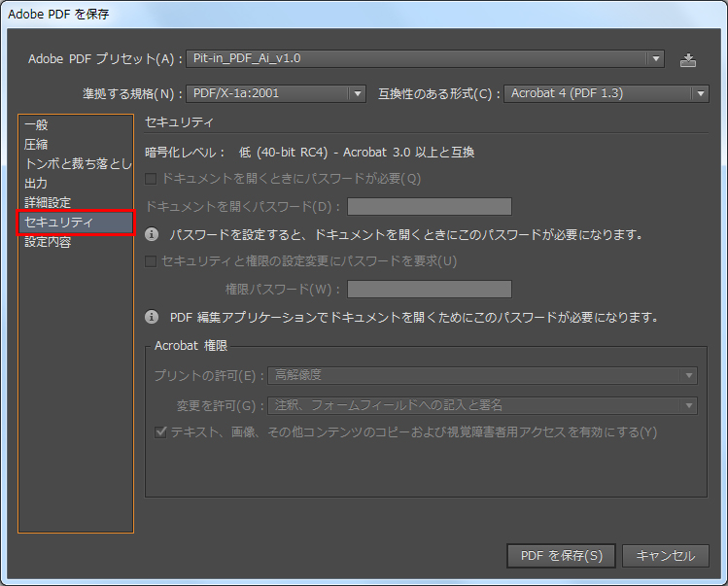
Task: Select 出力 in the category list
Action: pos(36,183)
